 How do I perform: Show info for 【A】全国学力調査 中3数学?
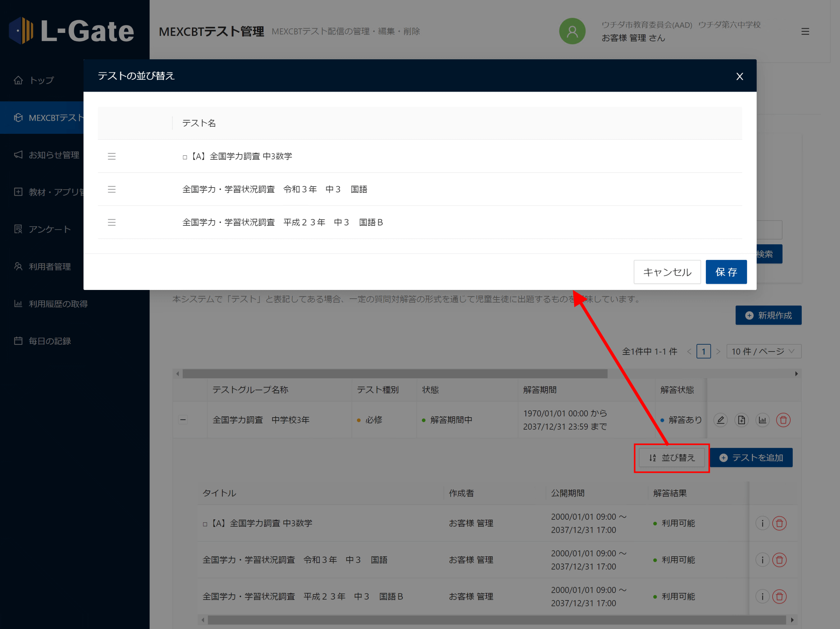pyautogui.click(x=762, y=523)
